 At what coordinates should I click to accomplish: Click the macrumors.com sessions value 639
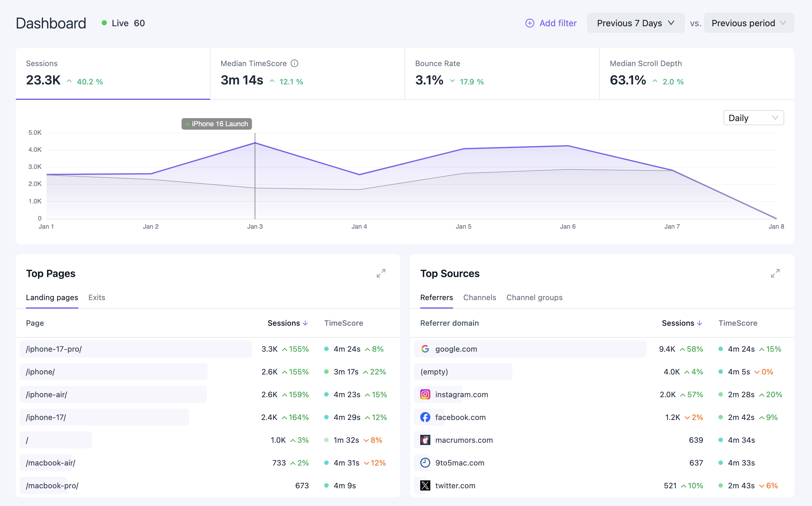(x=696, y=440)
